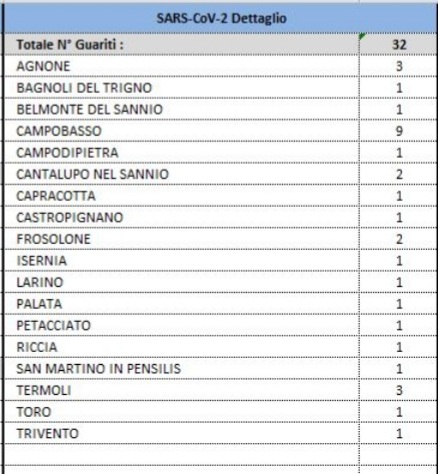Click the FROSOLONE value 2 cell
The image size is (438, 474).
point(399,239)
